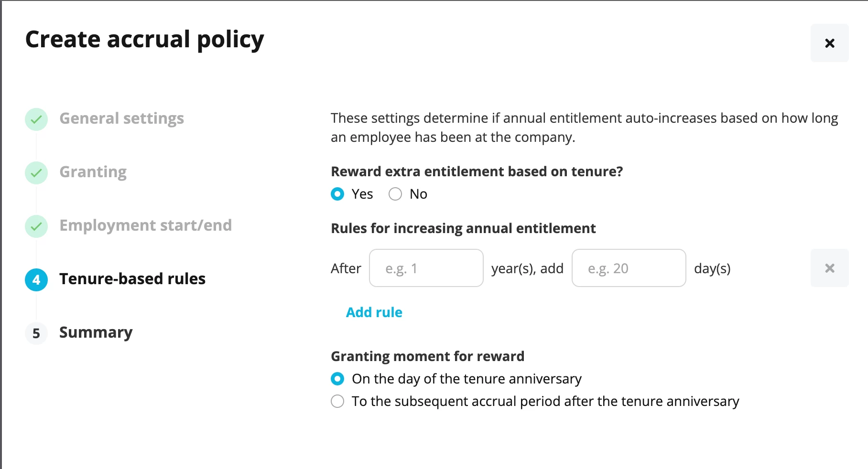Click the Employment start/end checkmark icon

(x=36, y=226)
